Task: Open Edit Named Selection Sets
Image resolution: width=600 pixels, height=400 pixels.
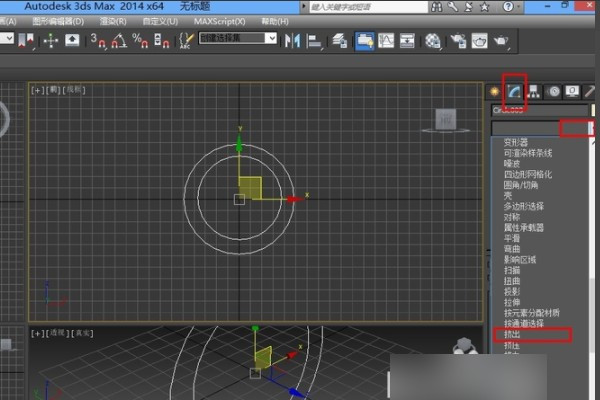Action: [x=186, y=40]
